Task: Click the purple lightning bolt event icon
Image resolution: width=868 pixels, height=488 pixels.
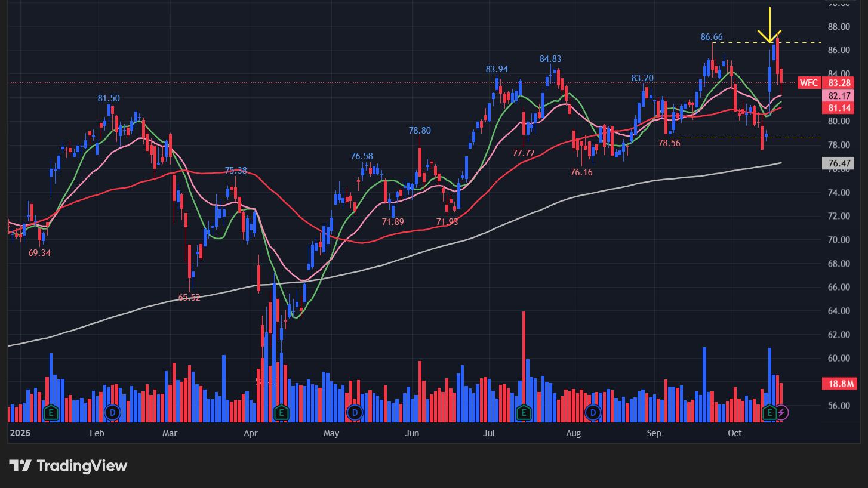Action: [x=782, y=412]
